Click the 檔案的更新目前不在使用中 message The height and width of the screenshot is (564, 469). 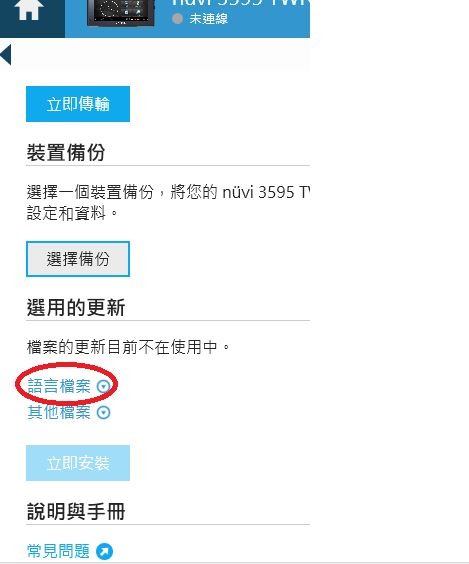128,347
